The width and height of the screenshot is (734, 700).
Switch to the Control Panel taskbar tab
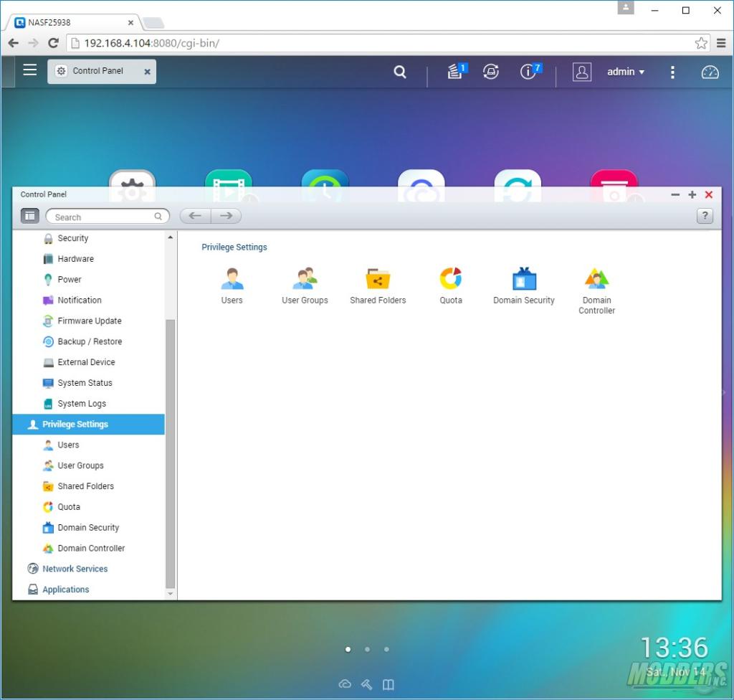97,71
